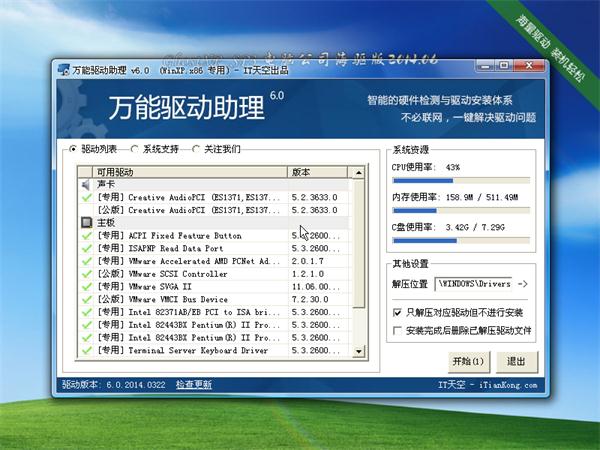Click the driver list scroll-down arrow

tap(359, 352)
